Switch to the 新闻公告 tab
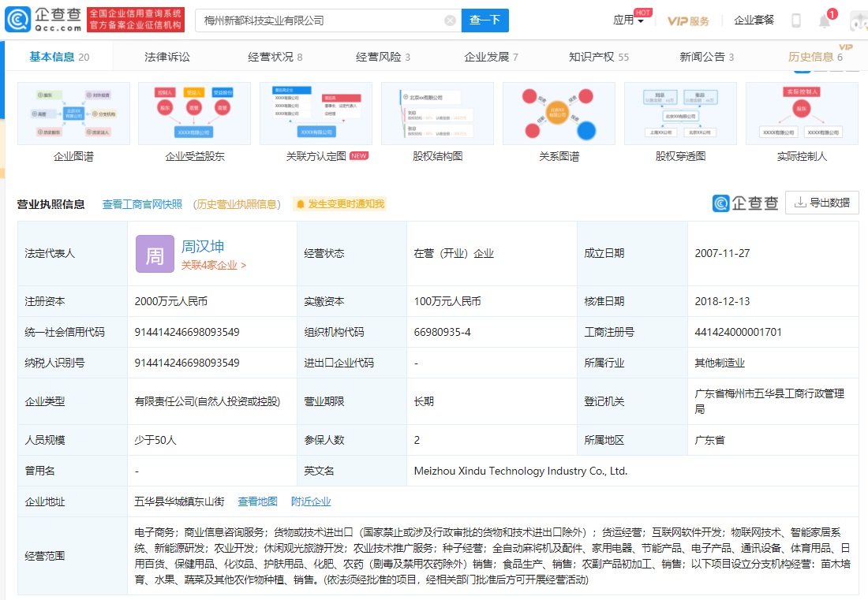 pyautogui.click(x=707, y=57)
